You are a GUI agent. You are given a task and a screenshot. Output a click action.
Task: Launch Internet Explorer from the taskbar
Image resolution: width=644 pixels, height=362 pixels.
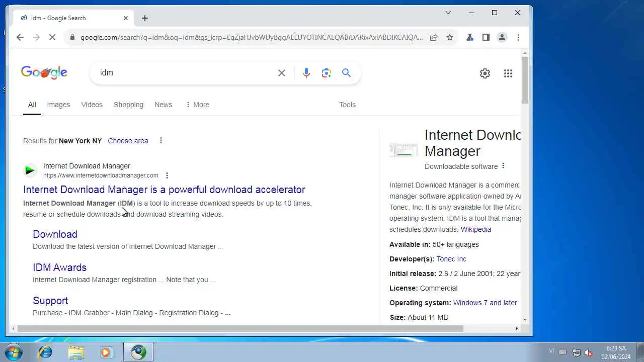45,352
